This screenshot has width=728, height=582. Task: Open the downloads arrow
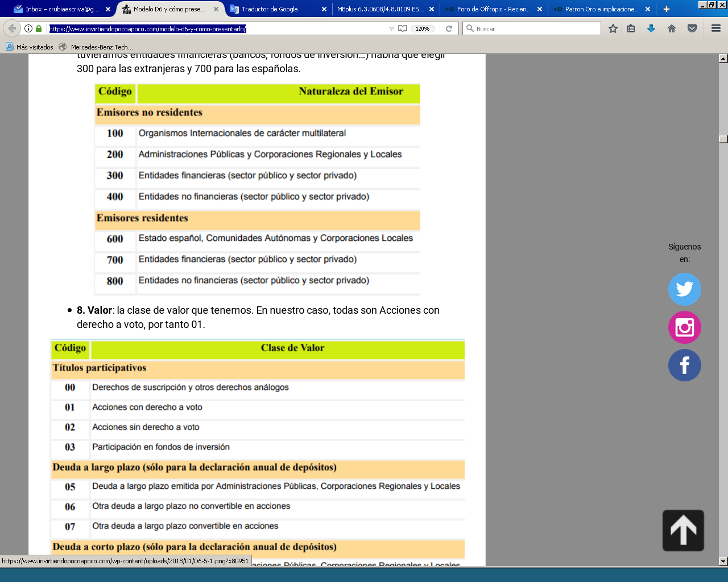point(651,28)
